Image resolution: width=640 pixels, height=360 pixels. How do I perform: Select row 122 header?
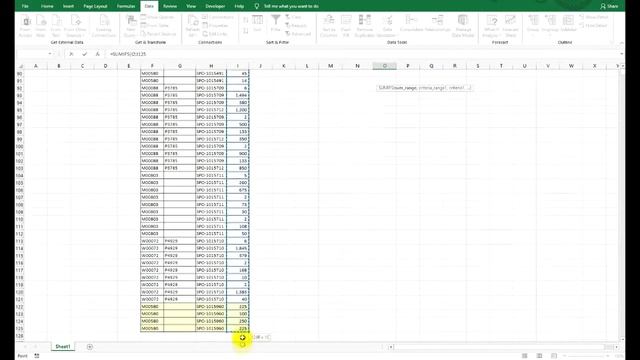click(x=20, y=307)
